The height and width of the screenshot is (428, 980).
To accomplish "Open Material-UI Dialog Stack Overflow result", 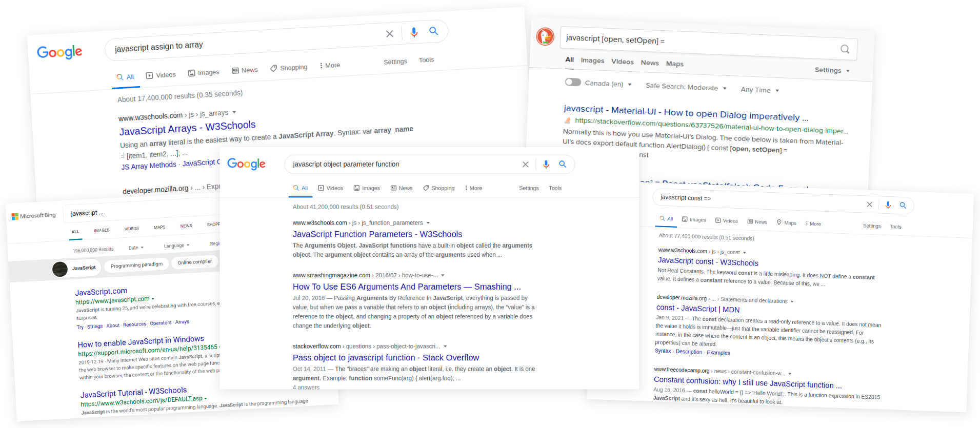I will coord(686,113).
